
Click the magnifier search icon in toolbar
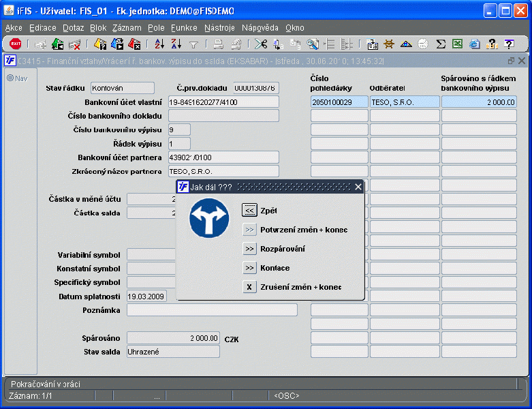point(313,44)
